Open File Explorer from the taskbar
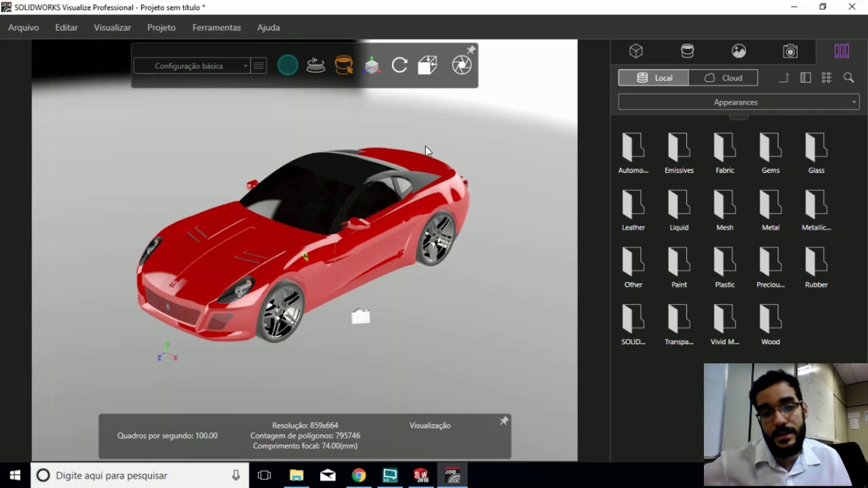Image resolution: width=868 pixels, height=488 pixels. [x=296, y=475]
